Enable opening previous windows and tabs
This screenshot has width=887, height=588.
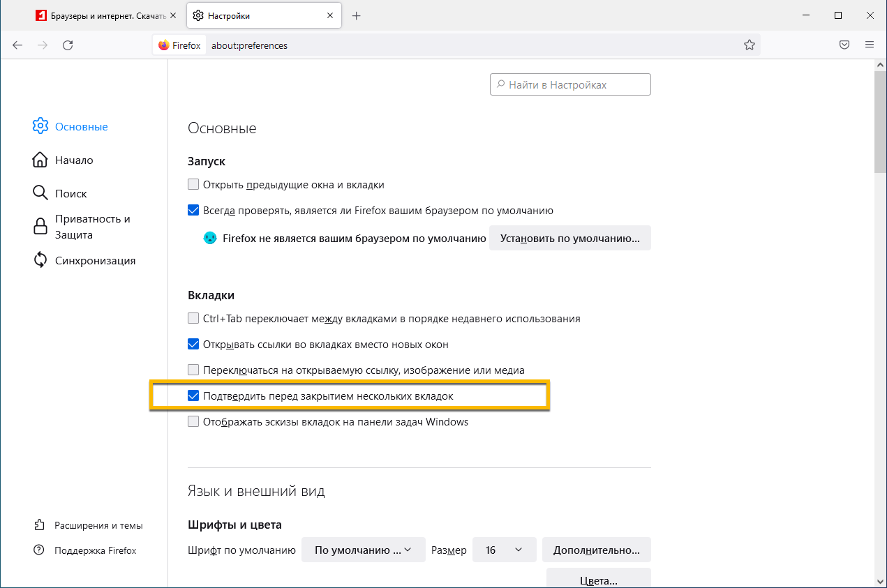point(193,185)
